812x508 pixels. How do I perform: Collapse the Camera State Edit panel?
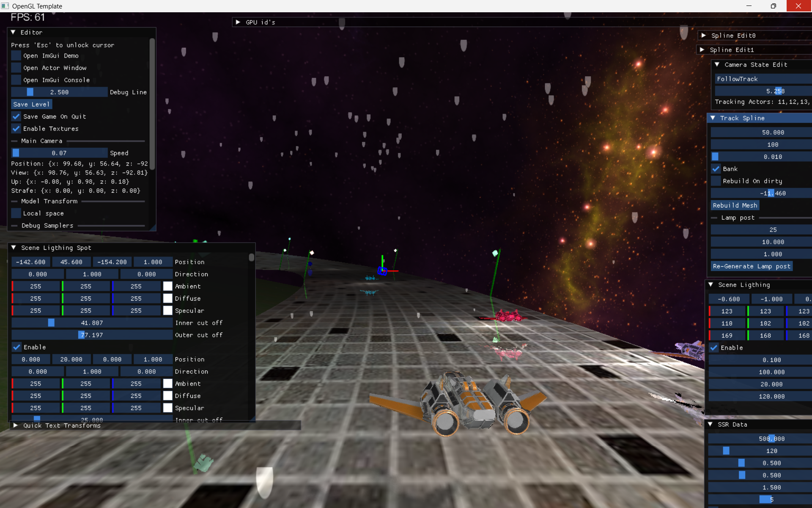coord(717,64)
